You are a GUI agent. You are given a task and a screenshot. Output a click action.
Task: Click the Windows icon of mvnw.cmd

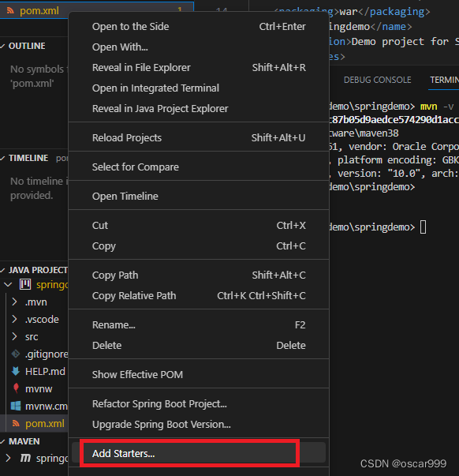pos(16,406)
